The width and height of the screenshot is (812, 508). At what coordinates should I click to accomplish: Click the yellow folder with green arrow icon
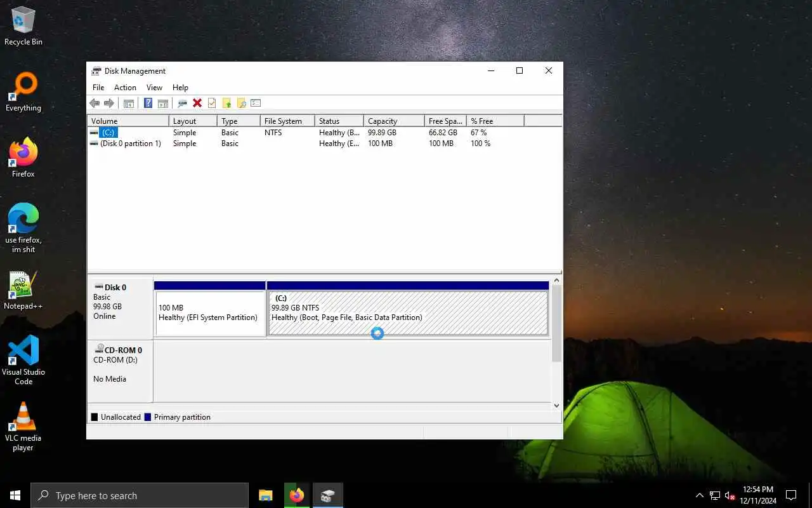point(226,103)
